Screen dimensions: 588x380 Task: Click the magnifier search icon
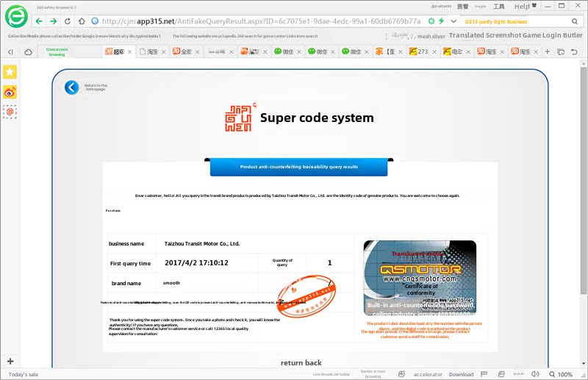coord(575,22)
